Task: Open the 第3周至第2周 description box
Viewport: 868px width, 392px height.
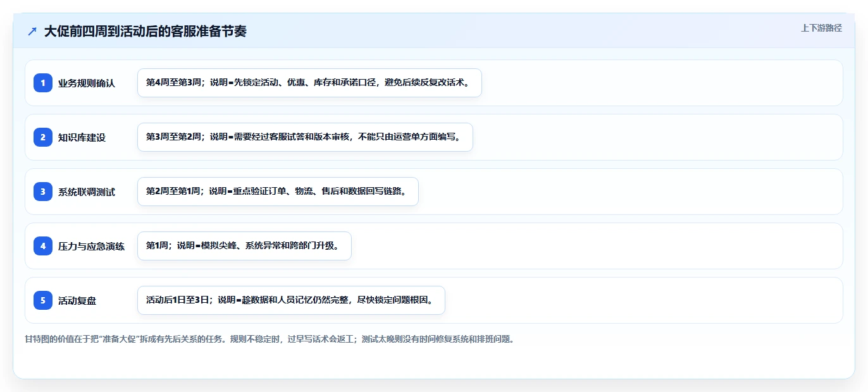Action: pyautogui.click(x=305, y=137)
